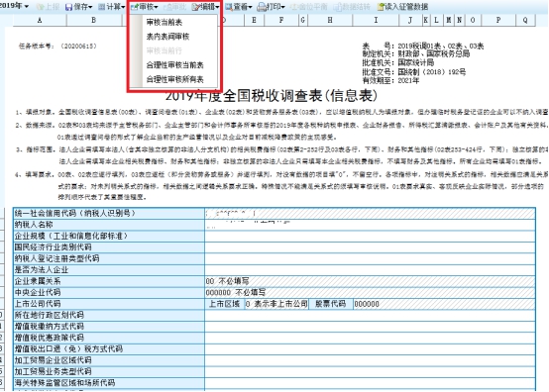Click the 所在地行政区划代码 value field
The image size is (549, 392).
coord(370,315)
